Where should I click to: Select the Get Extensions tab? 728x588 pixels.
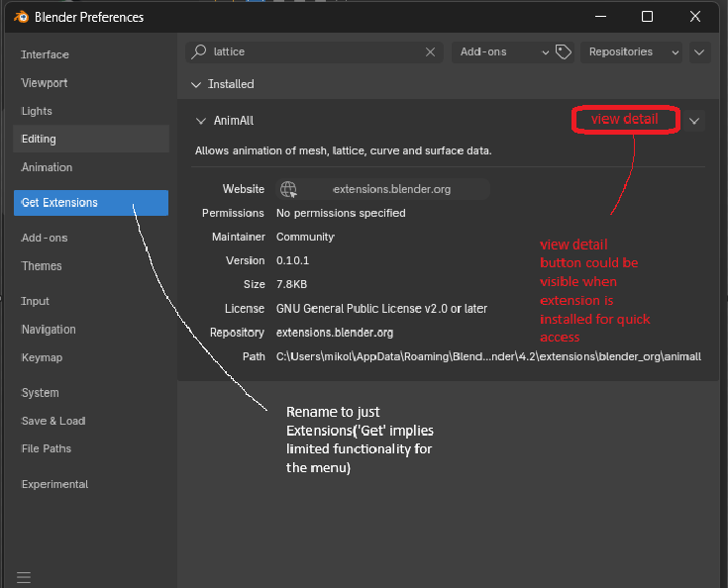click(91, 203)
